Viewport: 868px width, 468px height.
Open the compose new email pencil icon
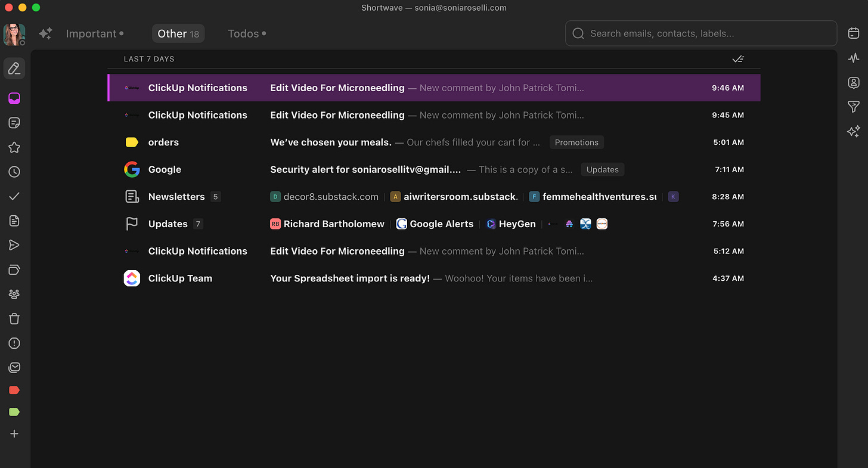point(14,69)
